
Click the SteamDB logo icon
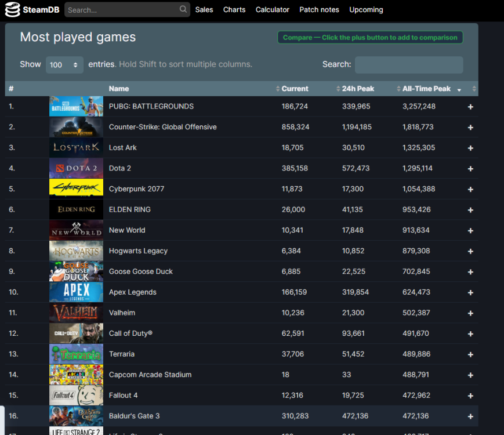point(13,10)
